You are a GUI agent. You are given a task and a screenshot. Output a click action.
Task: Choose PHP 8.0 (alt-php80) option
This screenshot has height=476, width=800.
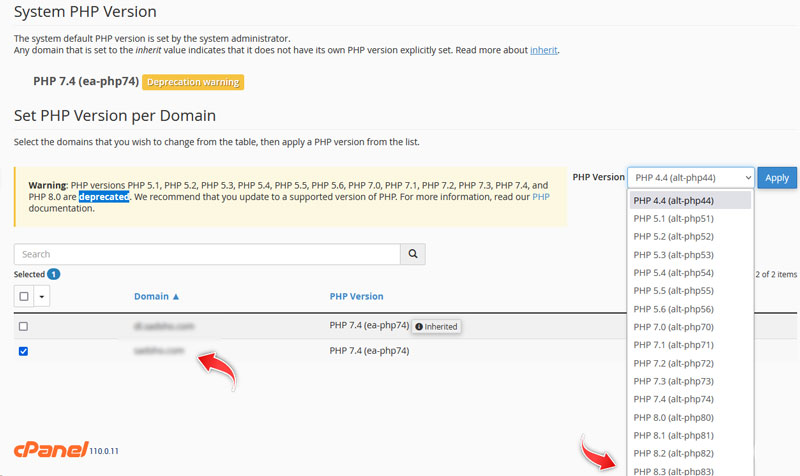[x=690, y=417]
